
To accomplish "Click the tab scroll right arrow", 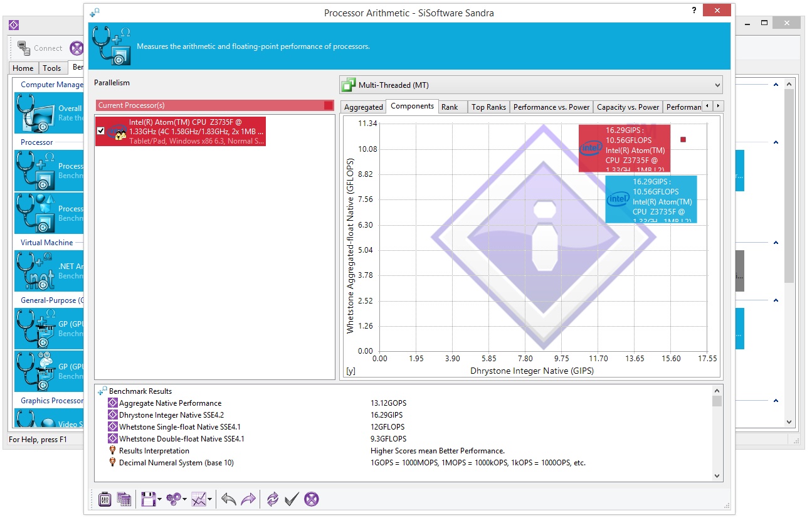I will pos(718,106).
